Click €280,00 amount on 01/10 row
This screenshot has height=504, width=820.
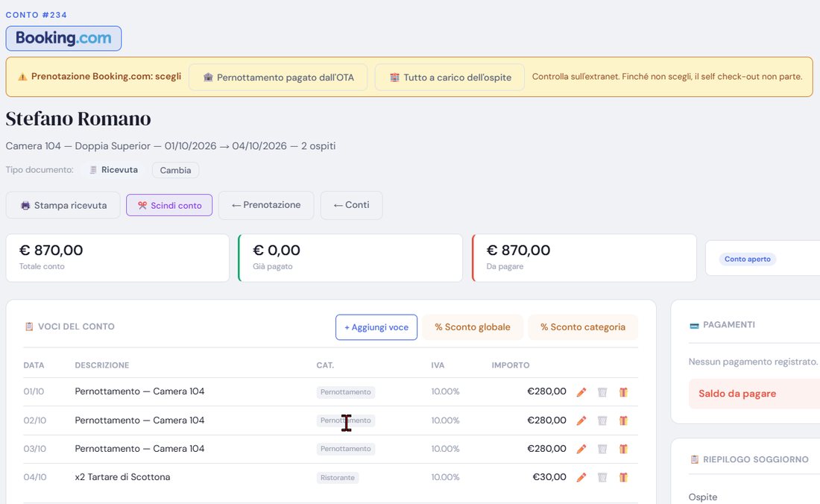546,391
